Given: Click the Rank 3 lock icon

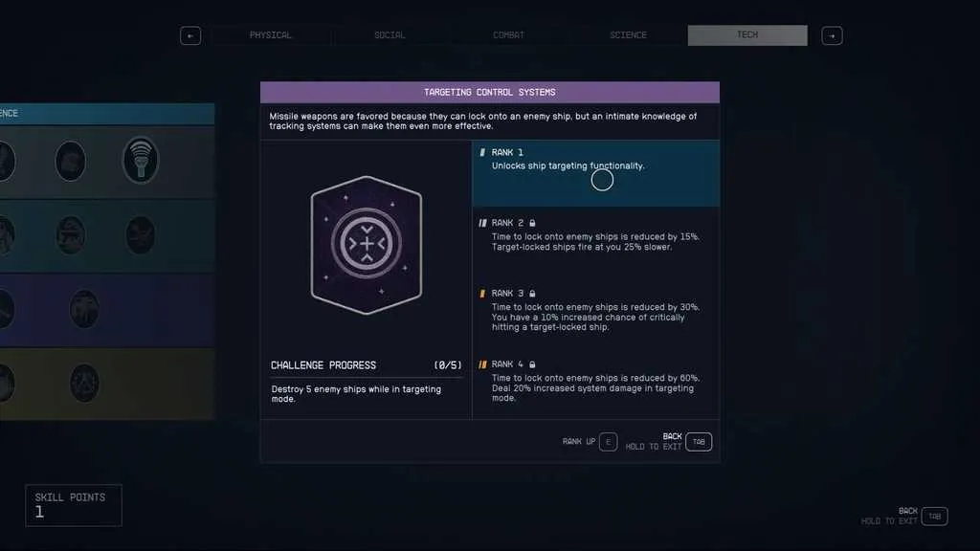Looking at the screenshot, I should coord(532,294).
